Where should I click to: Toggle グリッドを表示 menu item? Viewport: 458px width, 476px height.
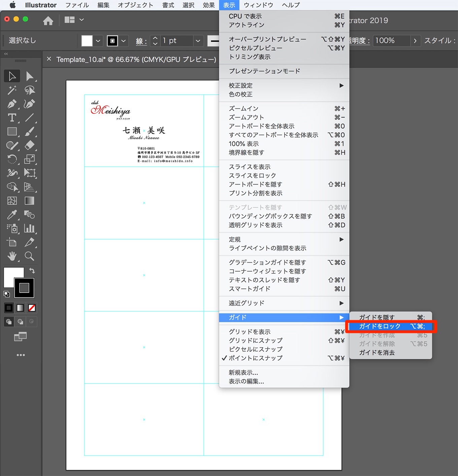tap(284, 332)
